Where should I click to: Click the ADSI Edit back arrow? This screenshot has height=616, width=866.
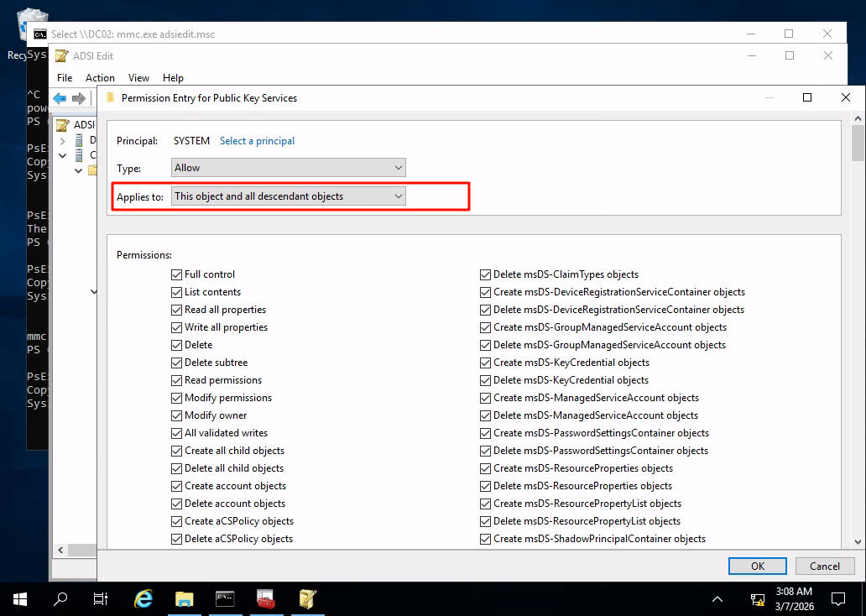(x=60, y=98)
